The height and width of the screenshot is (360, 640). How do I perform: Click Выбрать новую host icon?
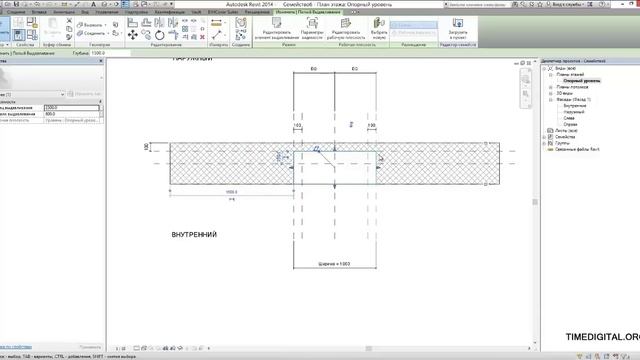tap(379, 29)
